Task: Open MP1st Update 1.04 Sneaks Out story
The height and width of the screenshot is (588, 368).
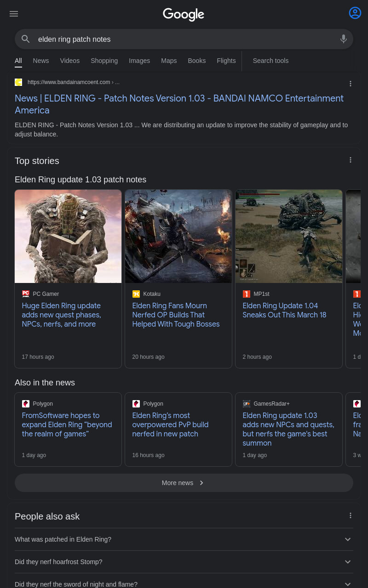Action: click(x=284, y=310)
